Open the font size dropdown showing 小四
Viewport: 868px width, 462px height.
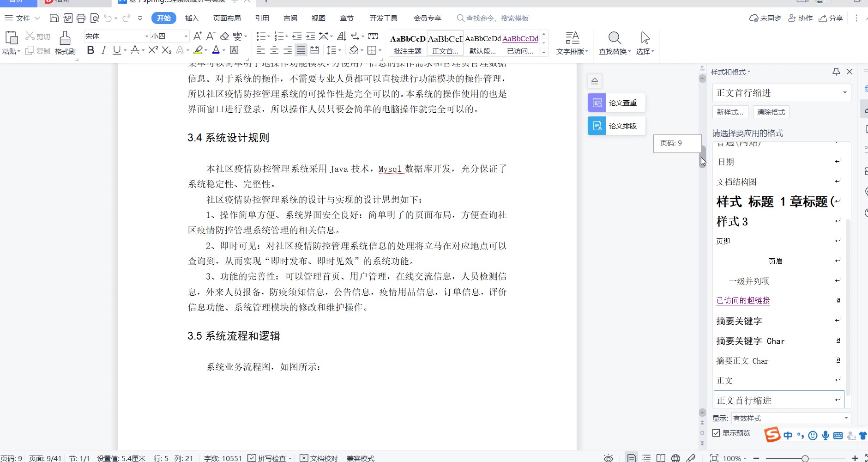point(186,36)
